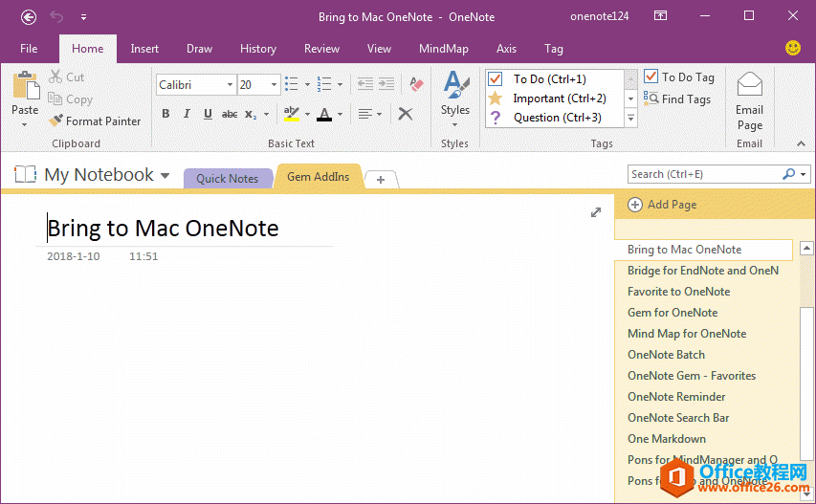The width and height of the screenshot is (816, 504).
Task: Open the Calibri font name box
Action: pyautogui.click(x=196, y=85)
